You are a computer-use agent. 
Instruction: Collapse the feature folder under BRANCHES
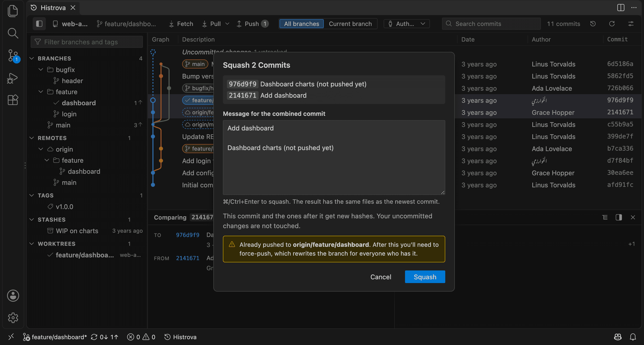tap(41, 92)
